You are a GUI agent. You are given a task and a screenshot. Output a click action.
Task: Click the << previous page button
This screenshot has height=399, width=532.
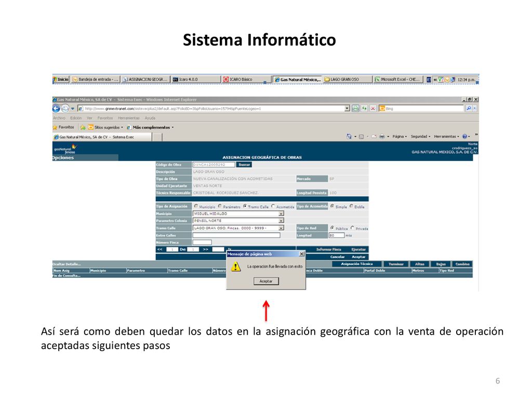pos(160,249)
